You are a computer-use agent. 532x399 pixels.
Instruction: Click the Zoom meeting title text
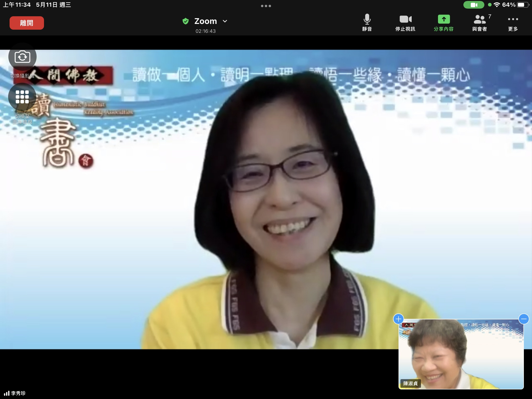(x=205, y=21)
